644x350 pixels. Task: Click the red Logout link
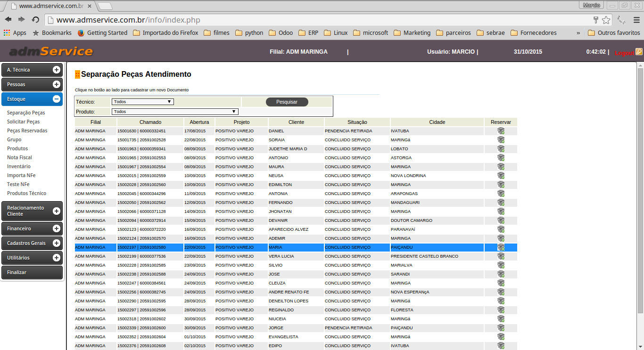tap(624, 53)
